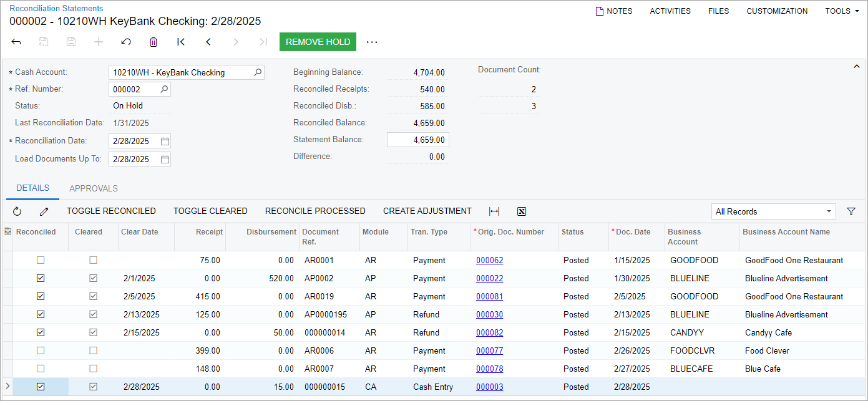
Task: Delete the reconciliation statement via trash icon
Action: coord(154,42)
